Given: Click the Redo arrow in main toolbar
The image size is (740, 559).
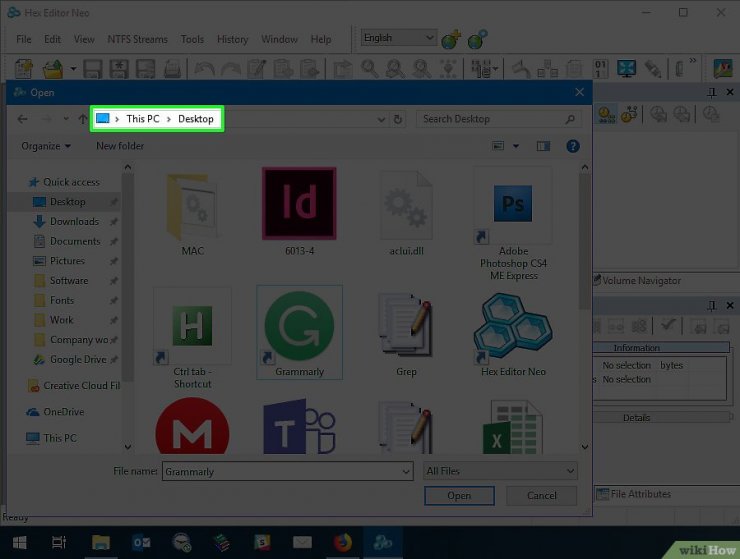Looking at the screenshot, I should tap(231, 69).
